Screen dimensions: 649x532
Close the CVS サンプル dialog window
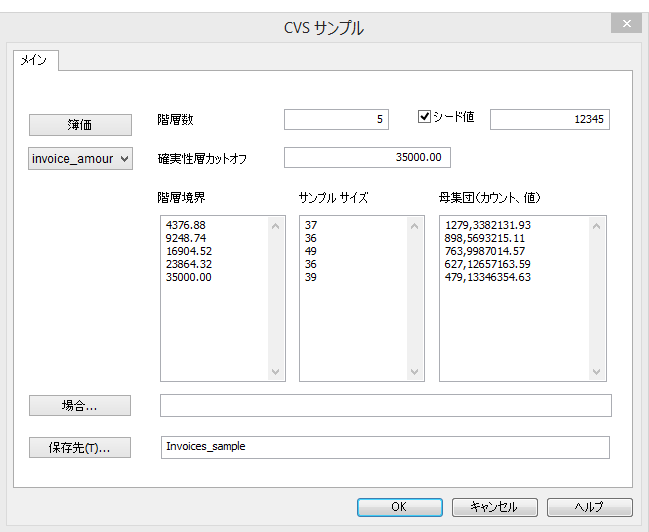[x=626, y=24]
